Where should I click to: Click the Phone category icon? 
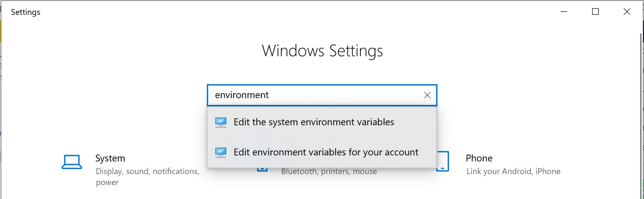442,161
